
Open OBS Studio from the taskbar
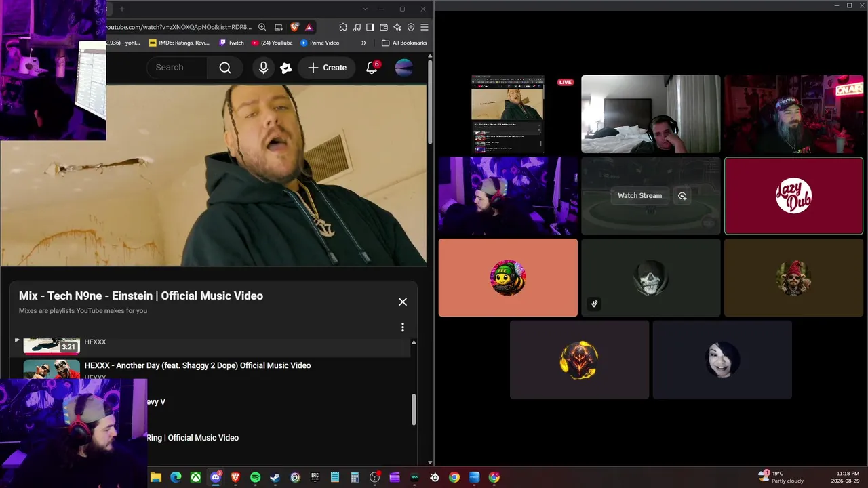click(374, 477)
